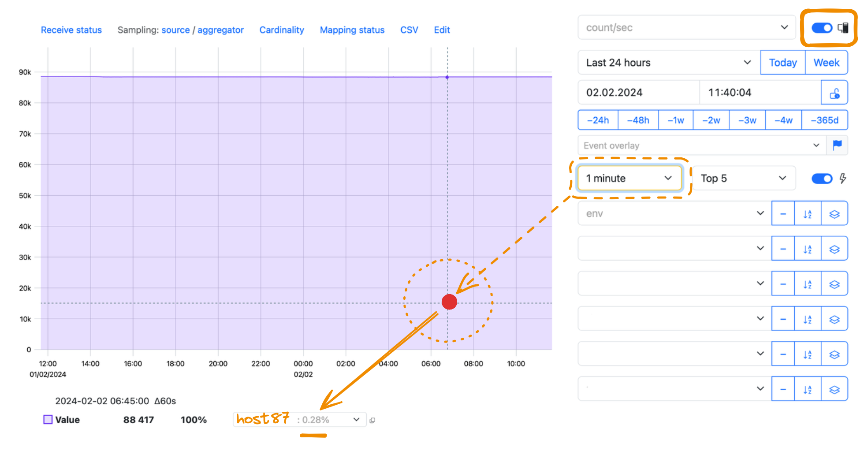Screen dimensions: 868x451
Task: Toggle the switch beside the lightning icon
Action: click(822, 179)
